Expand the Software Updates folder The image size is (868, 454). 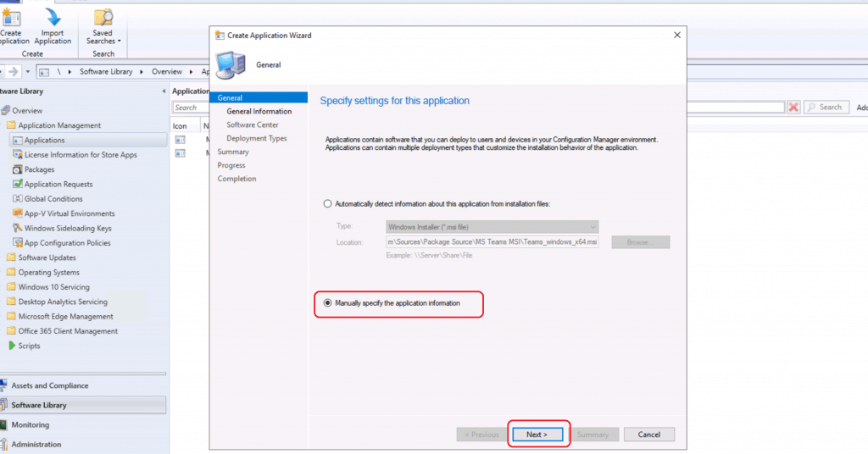click(47, 257)
